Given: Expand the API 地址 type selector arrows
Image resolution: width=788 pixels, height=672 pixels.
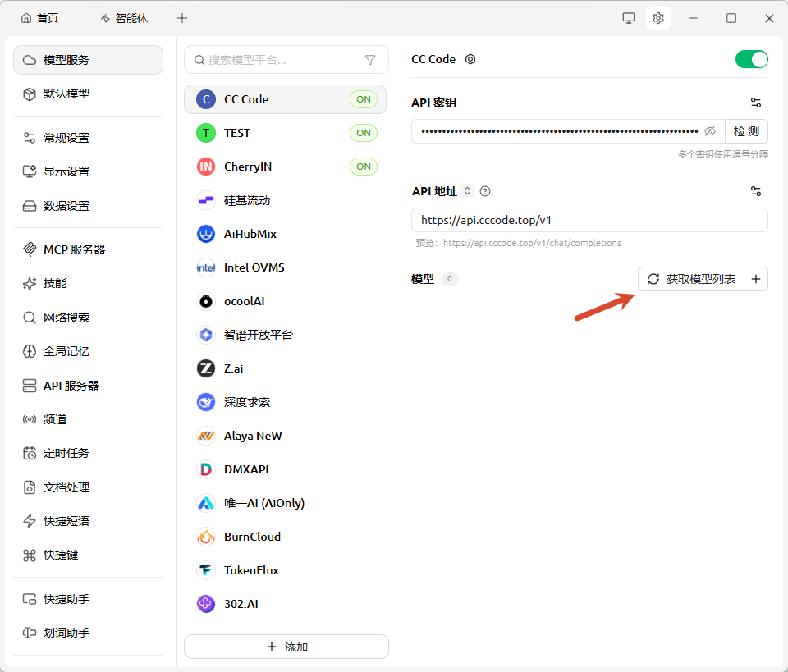Looking at the screenshot, I should (467, 191).
